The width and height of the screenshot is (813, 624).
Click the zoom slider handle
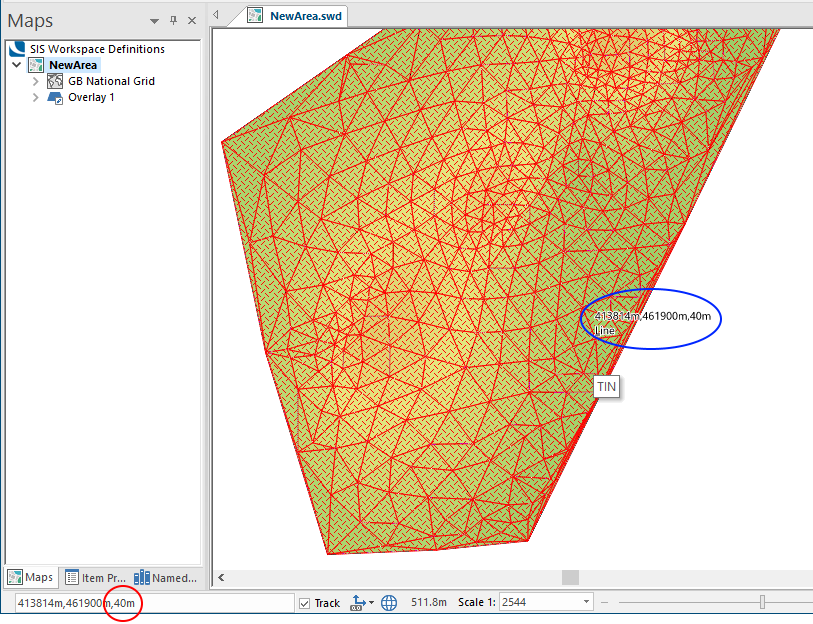[762, 602]
